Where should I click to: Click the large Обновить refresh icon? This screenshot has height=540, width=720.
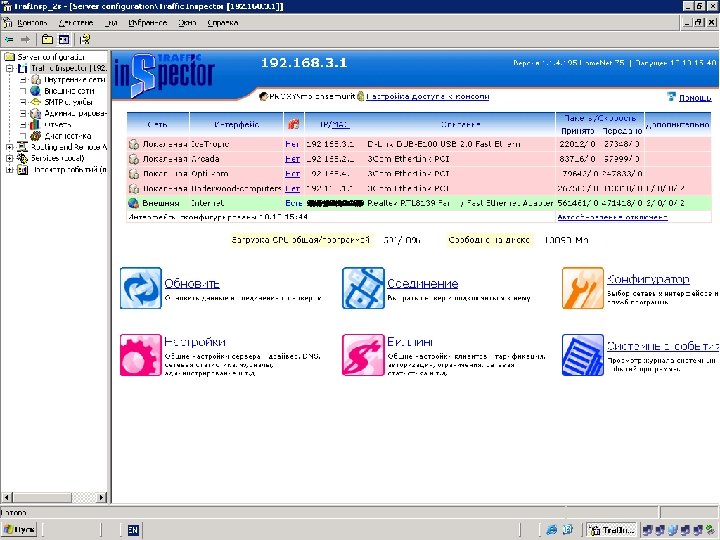click(x=141, y=288)
